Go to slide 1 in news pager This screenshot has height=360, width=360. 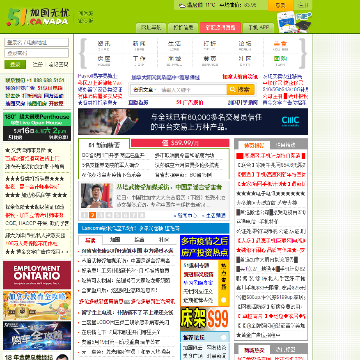tap(85, 215)
